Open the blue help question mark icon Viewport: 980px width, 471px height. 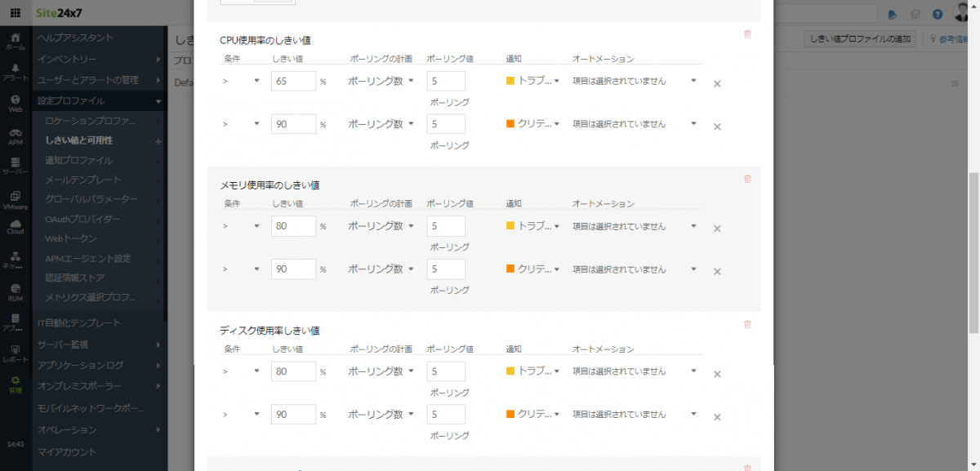coord(937,14)
